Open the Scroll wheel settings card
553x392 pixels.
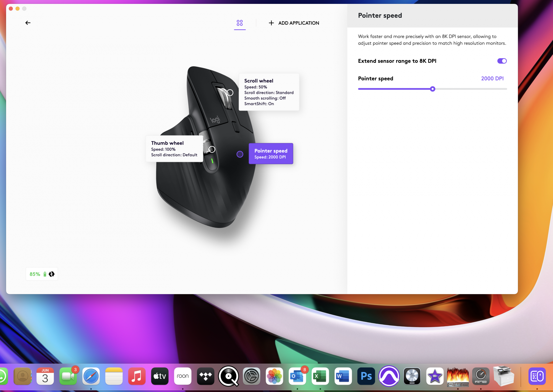pos(269,92)
